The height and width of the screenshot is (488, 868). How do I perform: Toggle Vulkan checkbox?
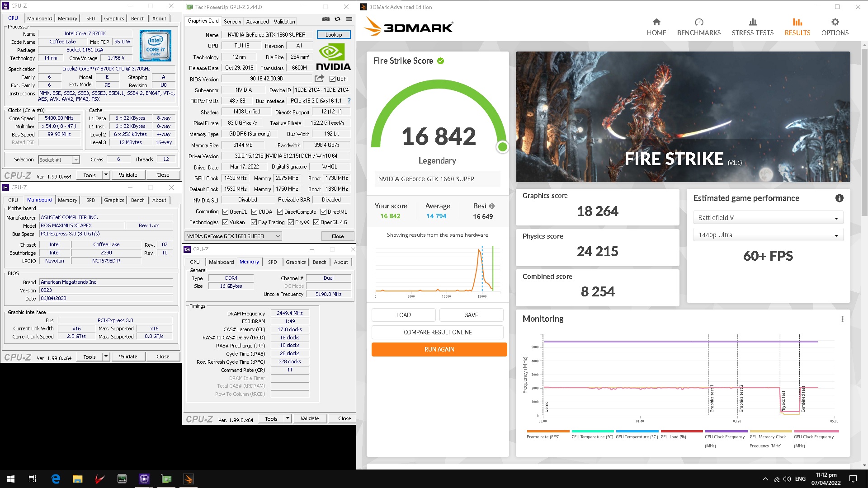(225, 222)
